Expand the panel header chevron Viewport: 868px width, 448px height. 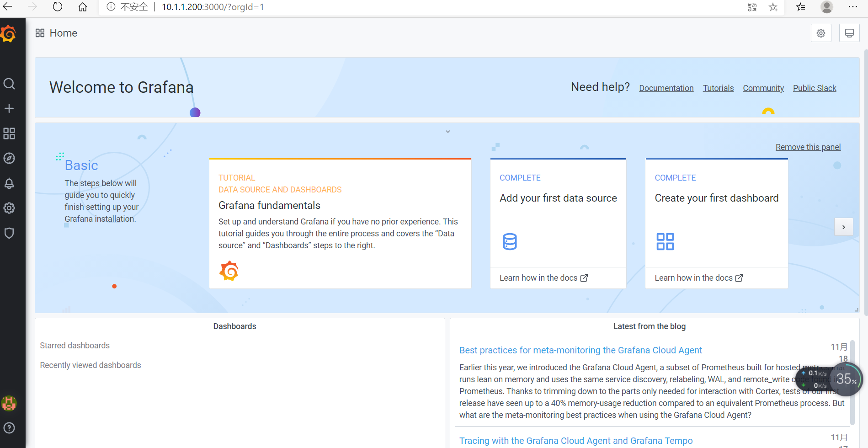tap(448, 132)
